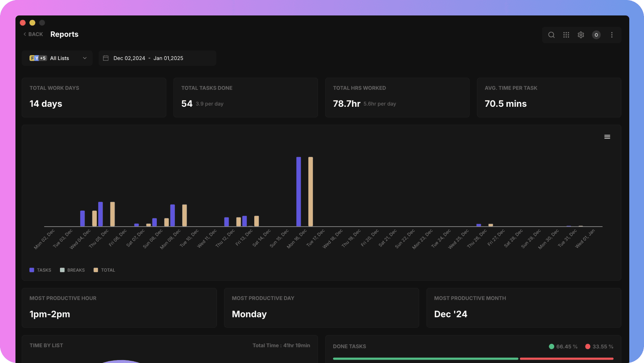Open the apps grid icon
This screenshot has width=644, height=363.
[566, 35]
